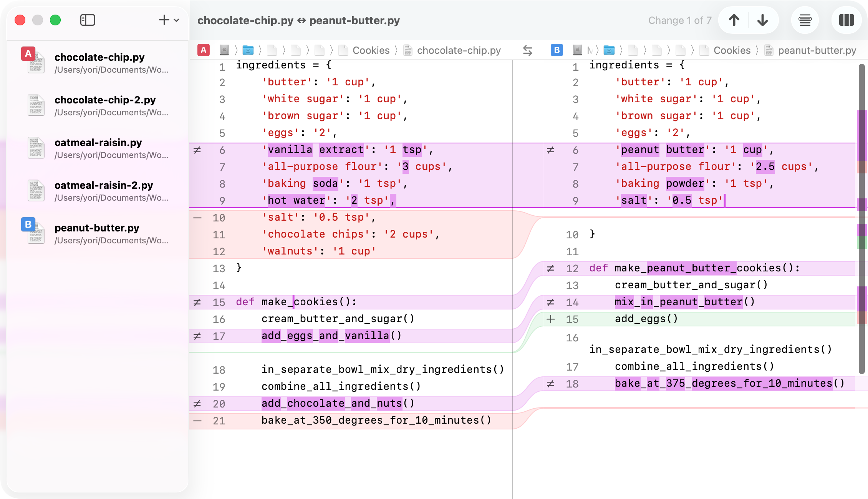
Task: Click the Change 1 of 7 label
Action: click(x=680, y=20)
